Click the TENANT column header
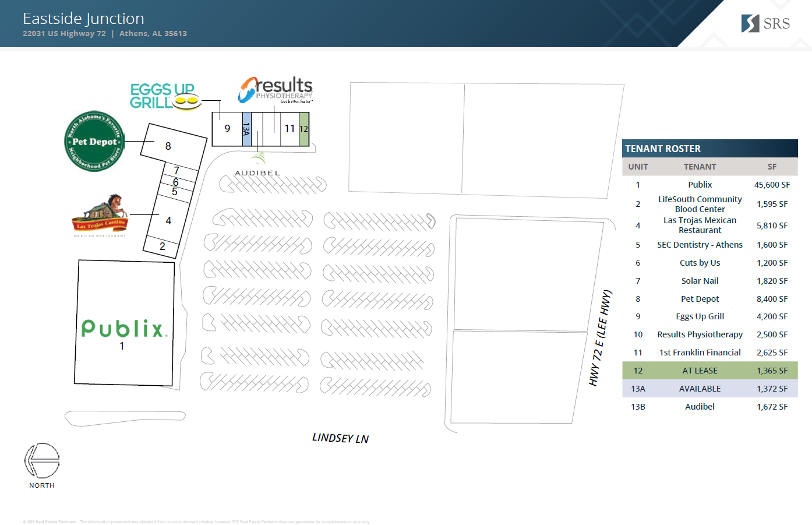 (x=700, y=167)
